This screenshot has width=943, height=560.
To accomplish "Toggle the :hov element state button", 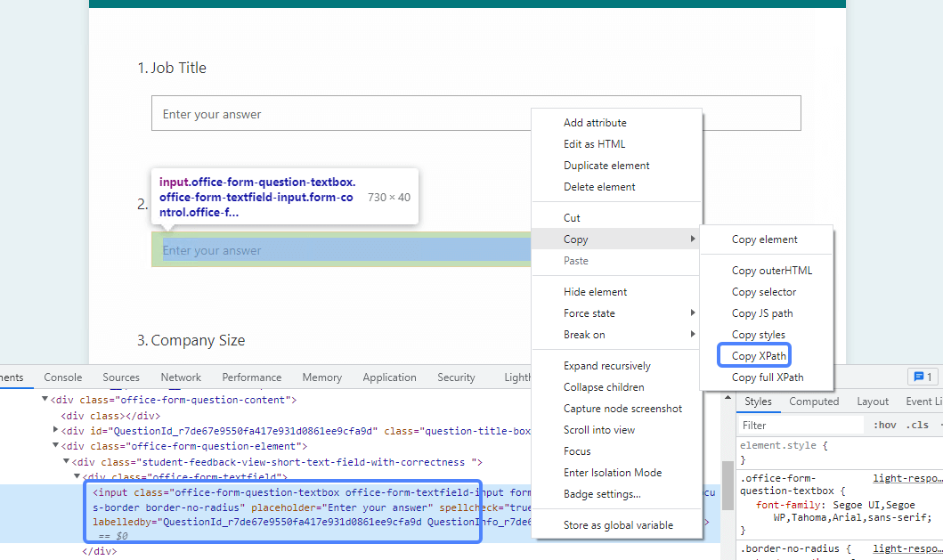I will tap(884, 426).
